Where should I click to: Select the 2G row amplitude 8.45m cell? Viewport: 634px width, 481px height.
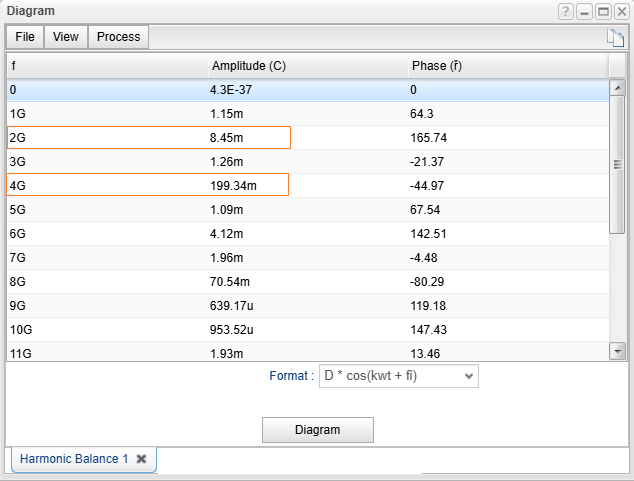pyautogui.click(x=248, y=137)
